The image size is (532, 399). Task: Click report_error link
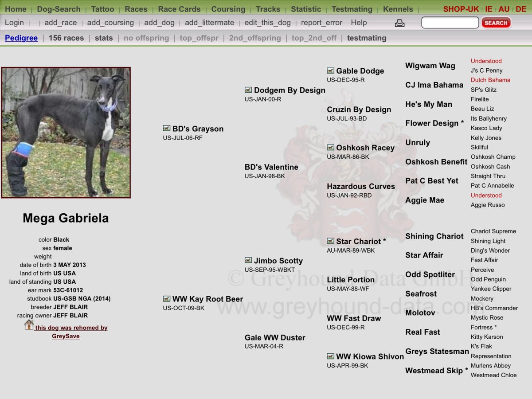[x=322, y=23]
